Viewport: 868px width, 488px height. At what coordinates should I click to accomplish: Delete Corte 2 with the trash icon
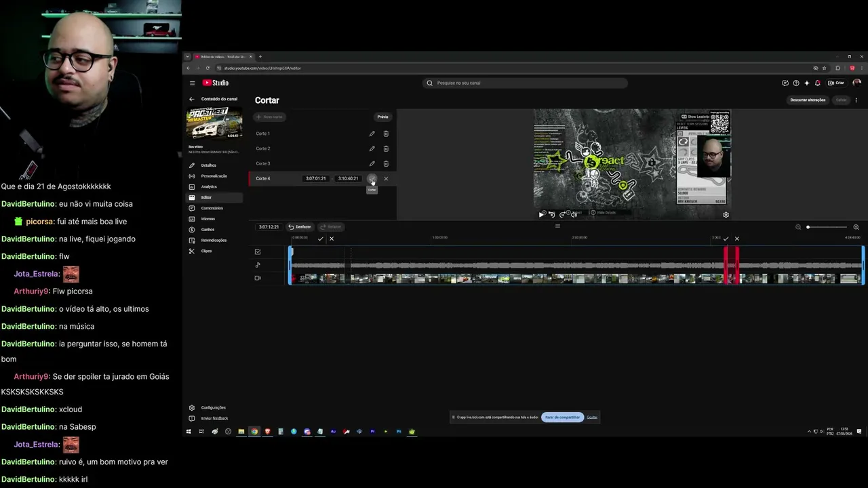(x=386, y=148)
